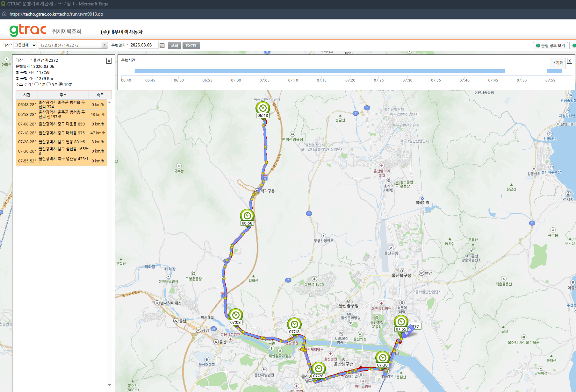This screenshot has height=392, width=576.
Task: Open the 그룹전체 group dropdown
Action: pyautogui.click(x=25, y=45)
